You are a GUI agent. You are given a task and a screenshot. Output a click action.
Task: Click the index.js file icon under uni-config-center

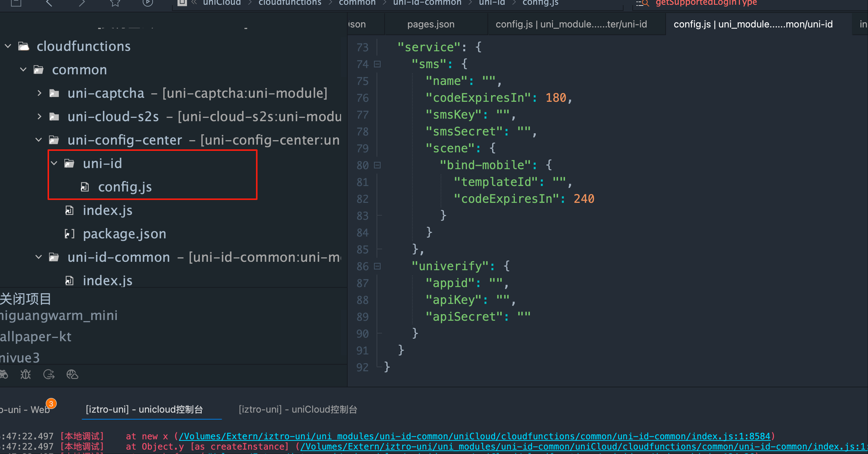pos(70,211)
